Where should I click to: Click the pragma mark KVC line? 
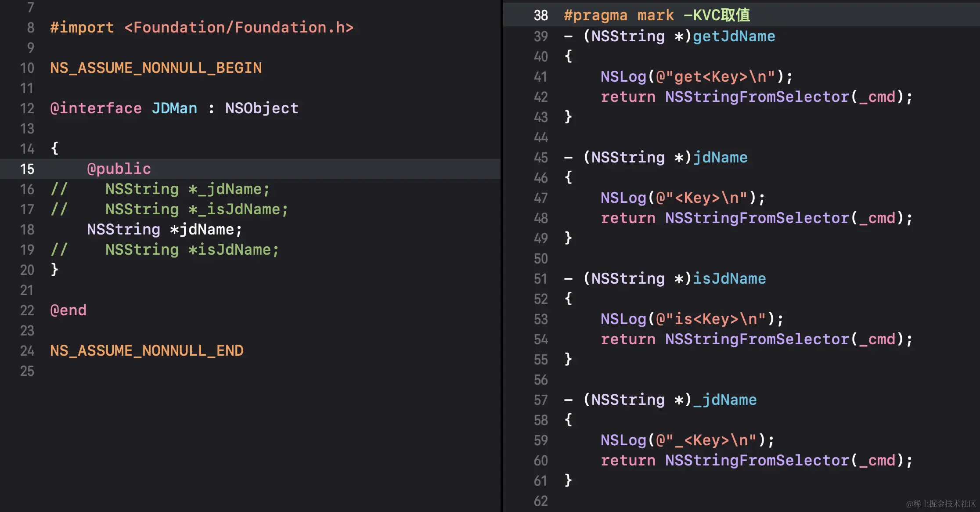tap(656, 15)
